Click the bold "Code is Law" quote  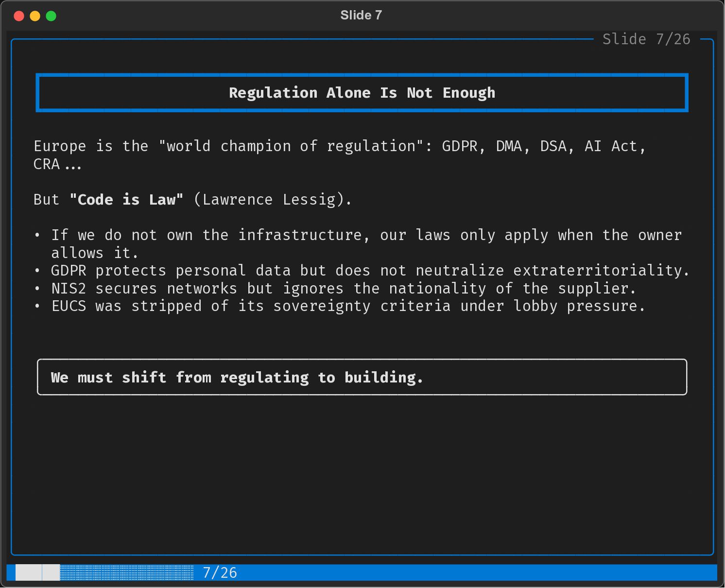(x=126, y=200)
